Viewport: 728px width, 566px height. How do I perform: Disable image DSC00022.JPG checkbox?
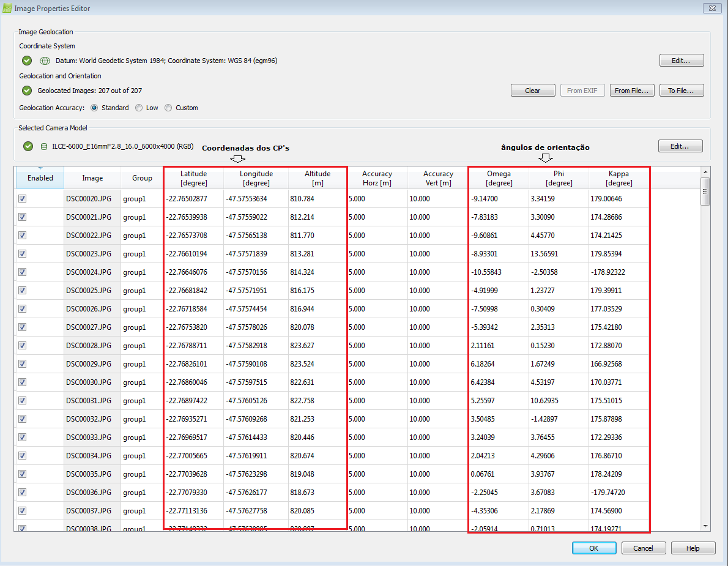[x=22, y=236]
